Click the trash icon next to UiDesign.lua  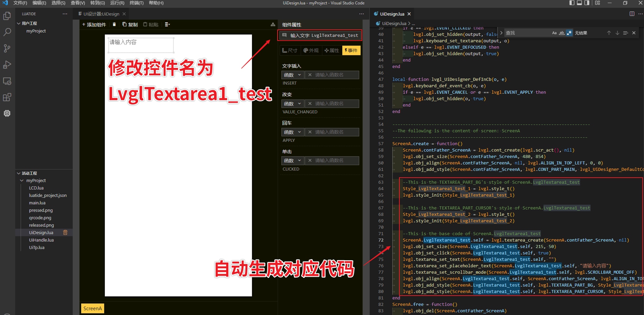[65, 232]
